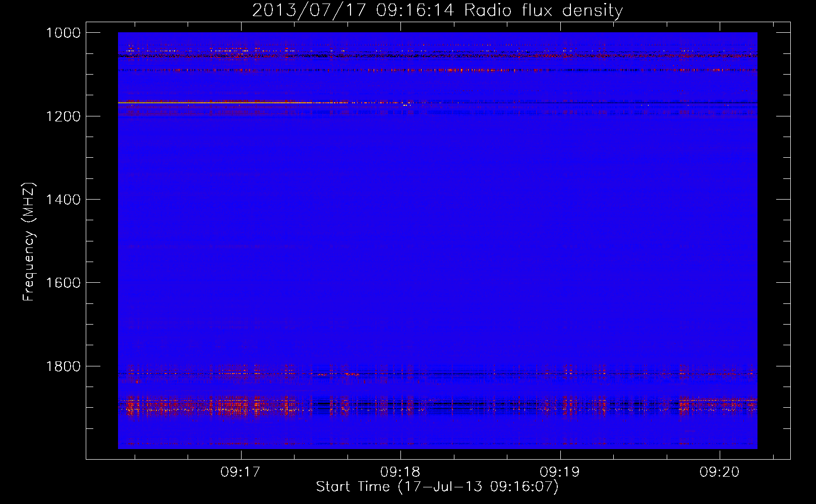This screenshot has width=816, height=504.
Task: Click the 1200 frequency axis label
Action: [63, 116]
